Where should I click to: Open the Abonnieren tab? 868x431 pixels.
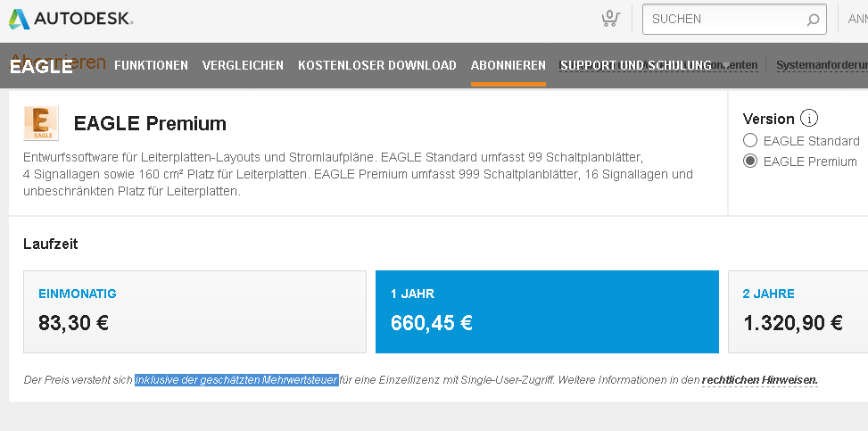[x=508, y=65]
